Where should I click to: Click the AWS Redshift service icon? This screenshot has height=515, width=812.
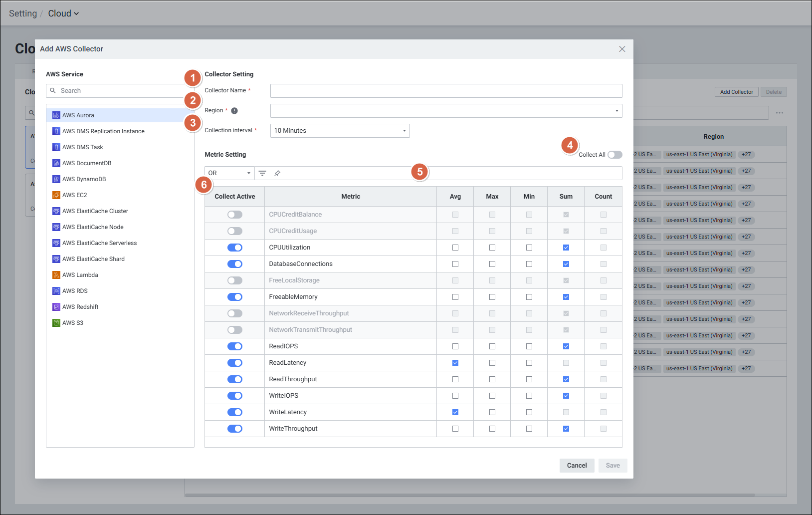(x=56, y=307)
